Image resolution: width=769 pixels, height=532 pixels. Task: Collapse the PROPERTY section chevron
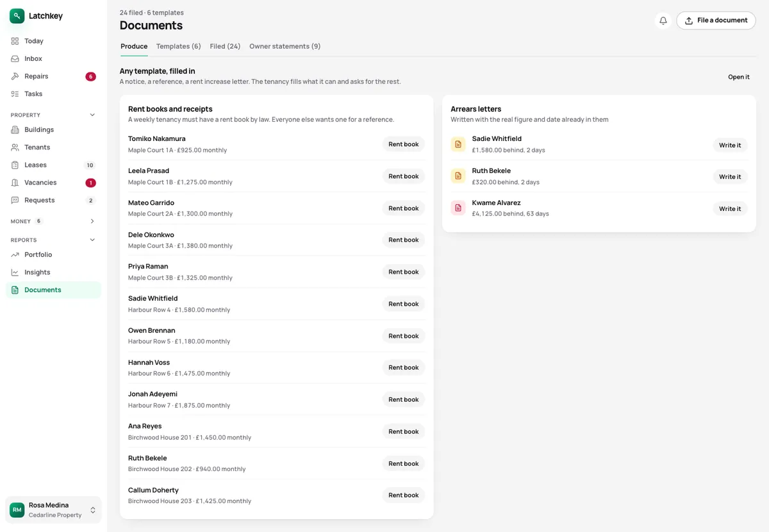coord(92,115)
